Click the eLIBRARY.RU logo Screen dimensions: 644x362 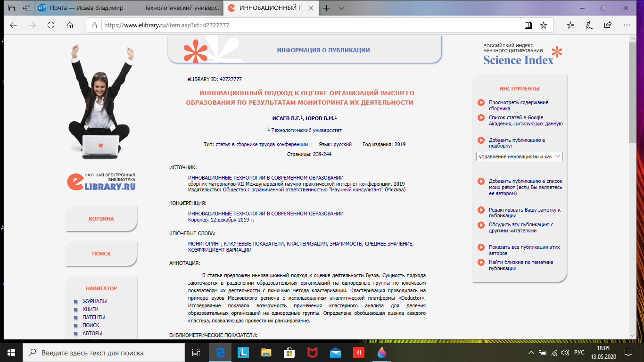pyautogui.click(x=101, y=183)
